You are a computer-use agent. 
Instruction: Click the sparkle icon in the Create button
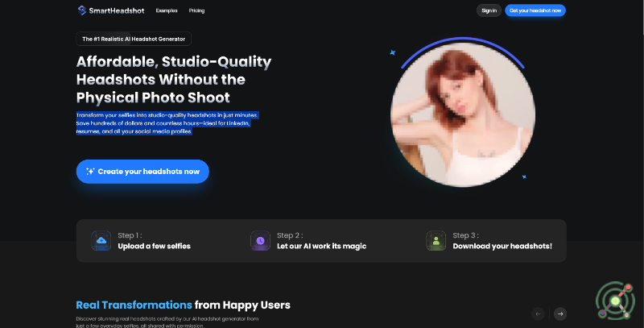coord(90,172)
